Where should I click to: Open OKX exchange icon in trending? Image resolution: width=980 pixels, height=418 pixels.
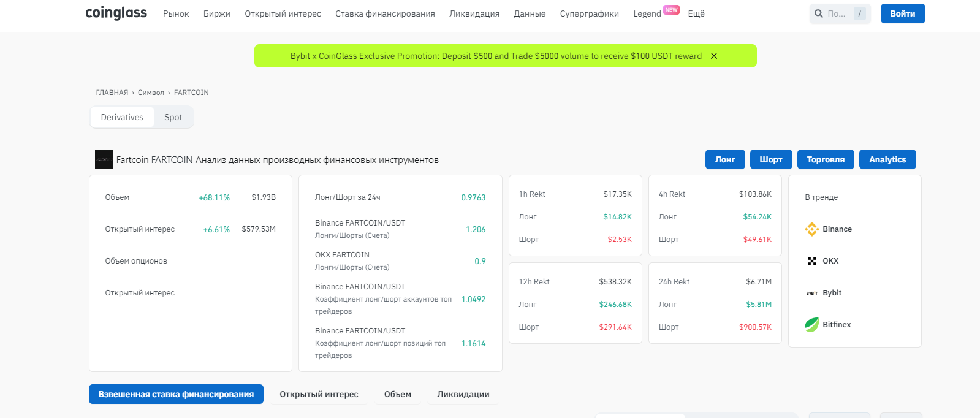click(x=812, y=261)
